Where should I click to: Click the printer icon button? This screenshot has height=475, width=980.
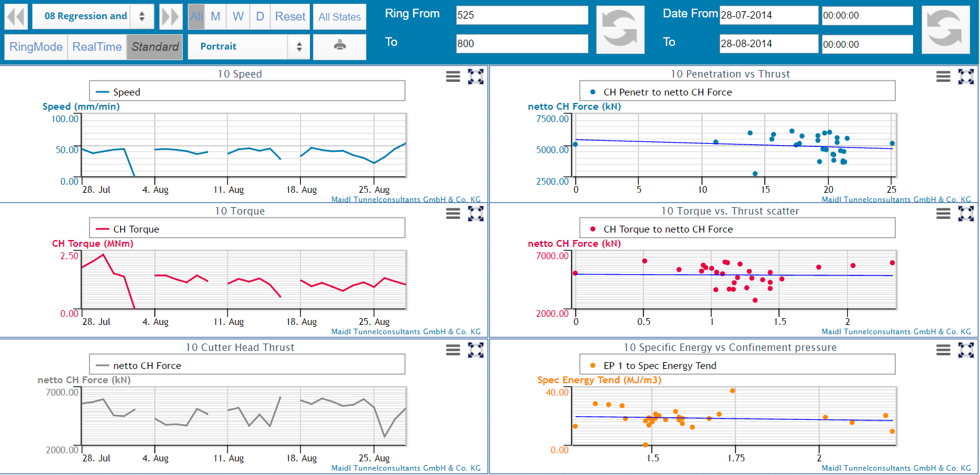[x=340, y=47]
